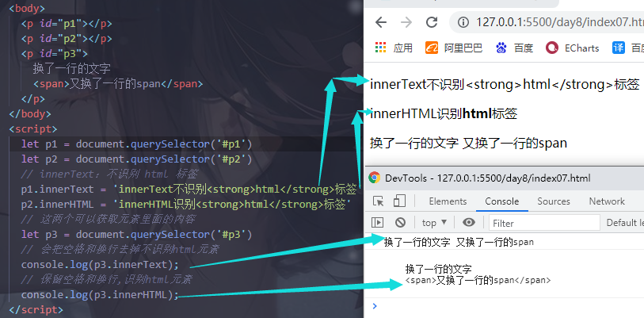The width and height of the screenshot is (644, 318).
Task: Click the <span> console output line
Action: click(478, 280)
